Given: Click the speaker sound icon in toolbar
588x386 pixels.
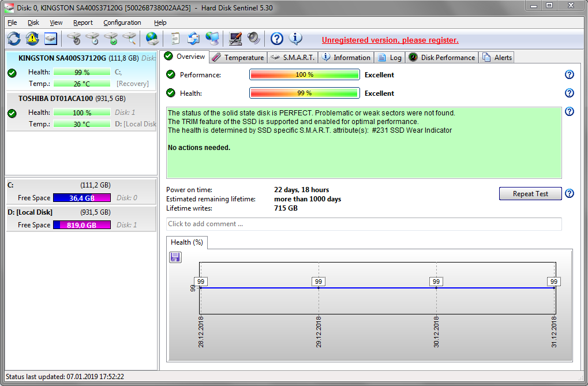Looking at the screenshot, I should pyautogui.click(x=253, y=39).
